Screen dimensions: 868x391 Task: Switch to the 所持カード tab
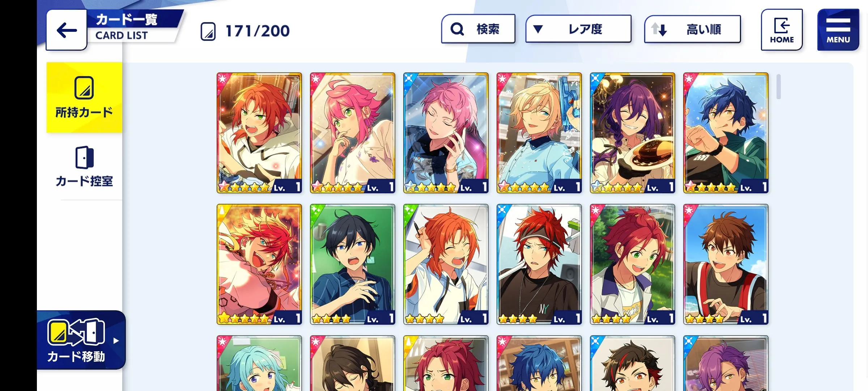coord(84,97)
